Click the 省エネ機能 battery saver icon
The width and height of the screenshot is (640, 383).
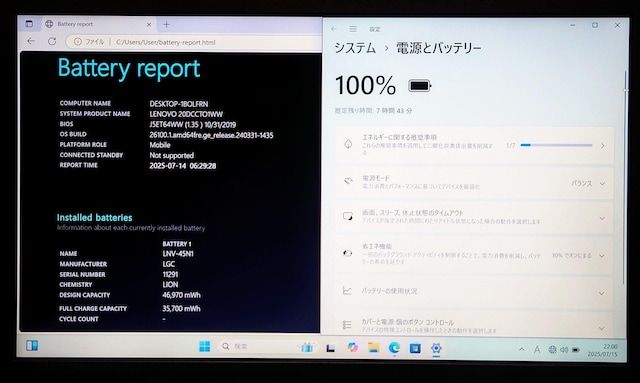(x=348, y=253)
